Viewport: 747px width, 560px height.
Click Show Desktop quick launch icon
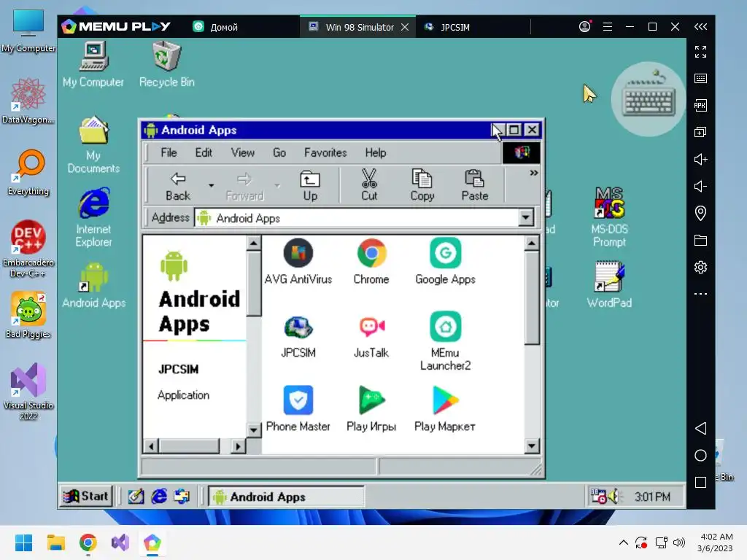click(x=136, y=497)
